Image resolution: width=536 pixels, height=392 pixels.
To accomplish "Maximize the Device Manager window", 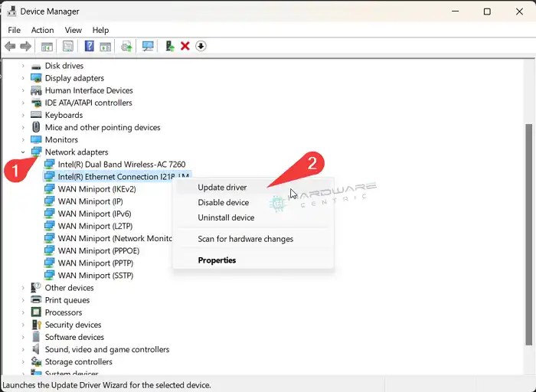I will click(x=487, y=11).
